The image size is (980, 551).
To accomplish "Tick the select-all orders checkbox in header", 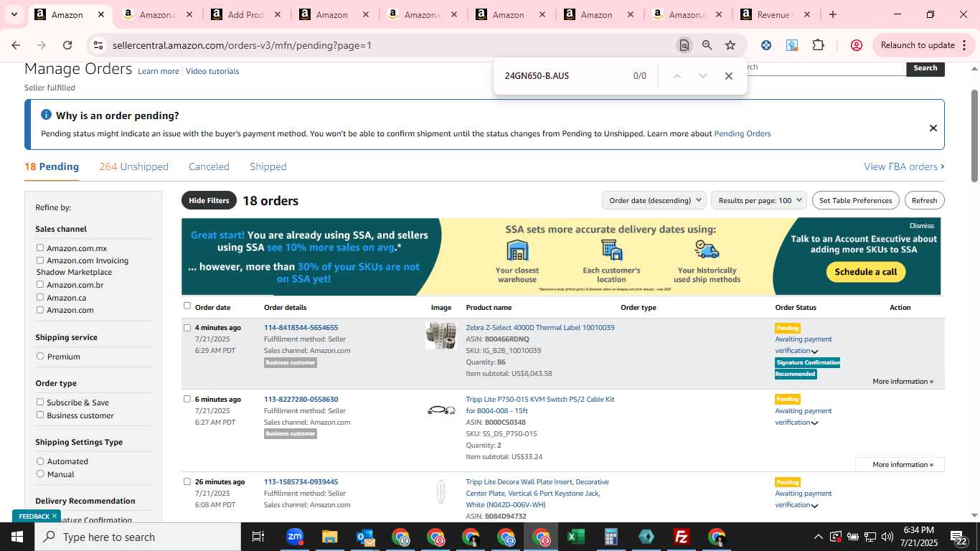I will pyautogui.click(x=187, y=306).
